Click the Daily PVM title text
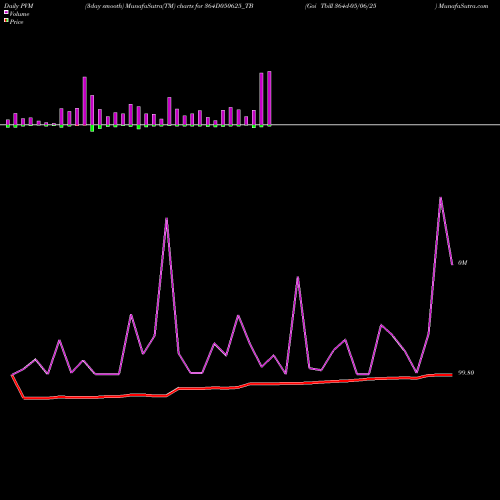The width and height of the screenshot is (500, 500). (x=19, y=6)
